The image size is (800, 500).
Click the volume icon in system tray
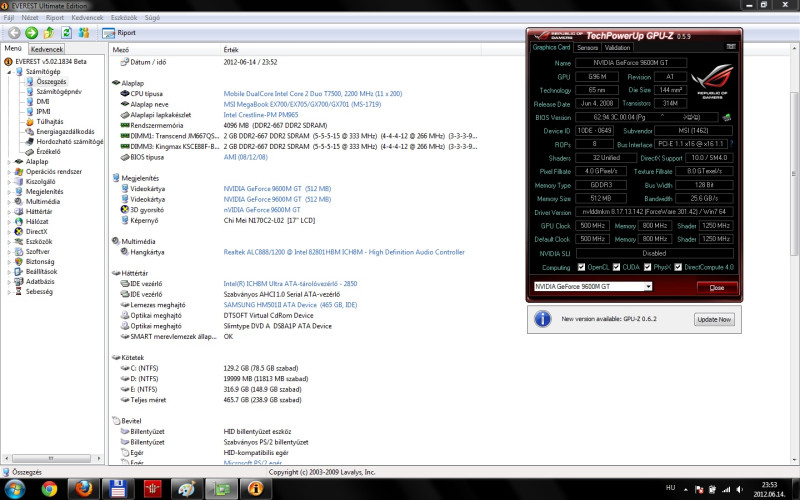click(740, 490)
